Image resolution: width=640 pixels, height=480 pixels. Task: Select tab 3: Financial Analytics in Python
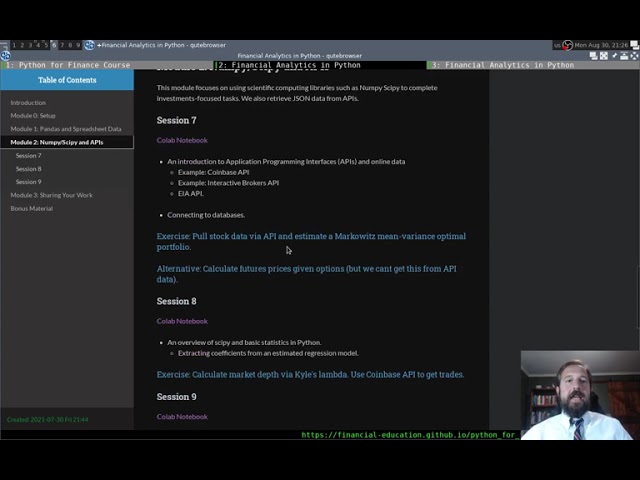(533, 65)
